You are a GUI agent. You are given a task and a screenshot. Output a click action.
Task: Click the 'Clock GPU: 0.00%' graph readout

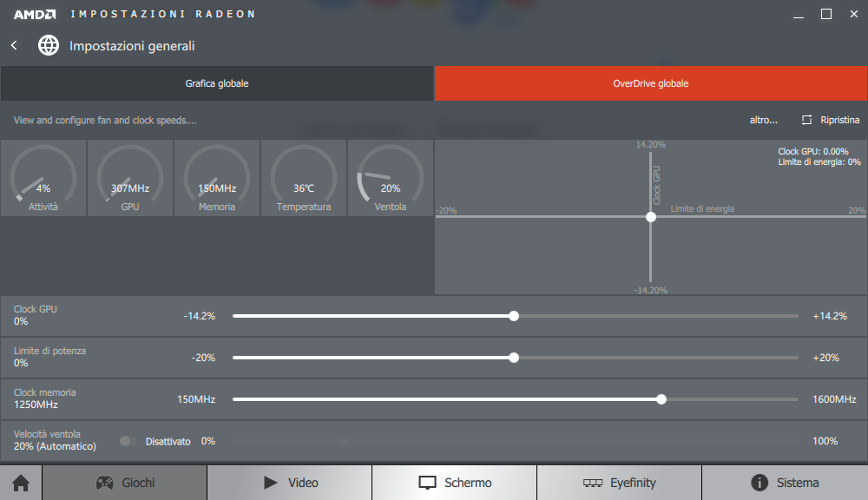[x=813, y=151]
